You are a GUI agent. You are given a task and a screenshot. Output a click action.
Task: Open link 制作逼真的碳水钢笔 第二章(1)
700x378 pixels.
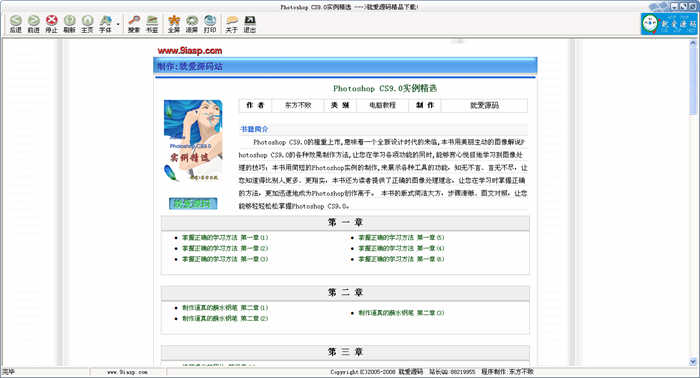click(225, 307)
